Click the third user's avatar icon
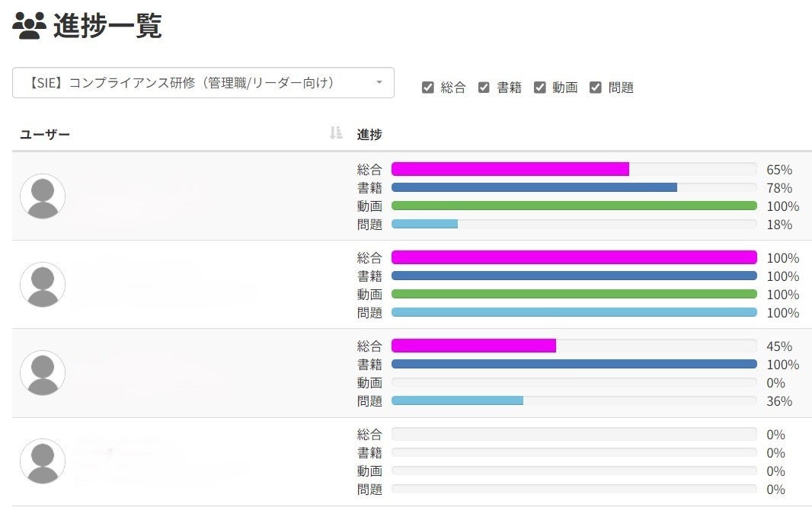The image size is (812, 507). 43,373
